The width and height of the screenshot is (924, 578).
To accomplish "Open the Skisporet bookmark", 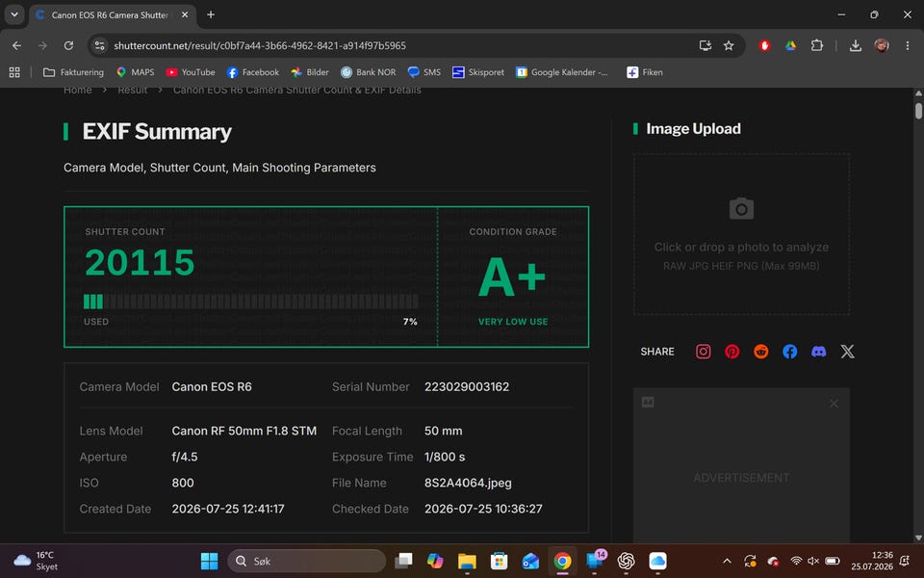I will pos(478,72).
